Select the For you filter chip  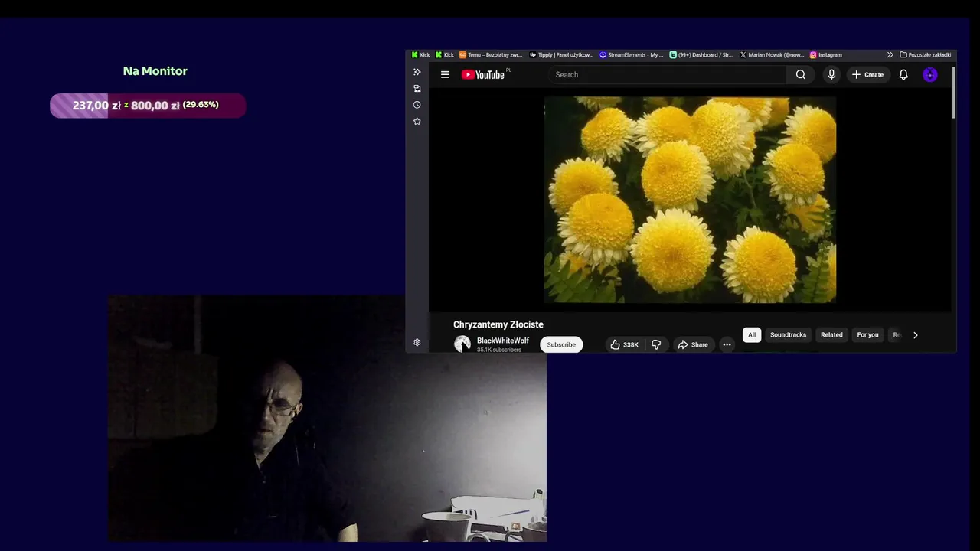(867, 334)
